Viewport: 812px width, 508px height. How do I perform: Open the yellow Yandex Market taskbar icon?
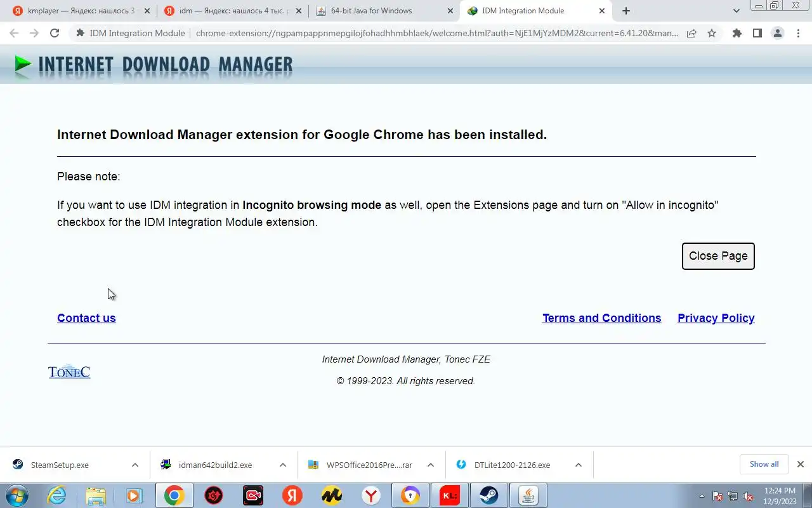(332, 495)
